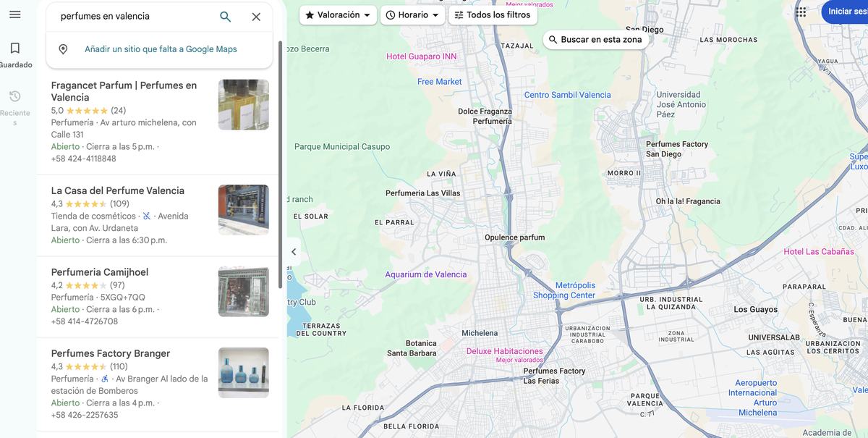Image resolution: width=868 pixels, height=438 pixels.
Task: Select Opulence parfum on the map
Action: coord(515,237)
